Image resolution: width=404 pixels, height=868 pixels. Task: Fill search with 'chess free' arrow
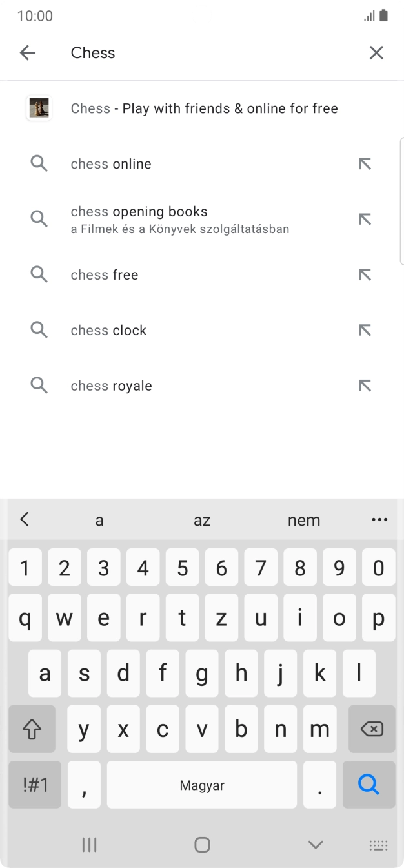(x=365, y=275)
